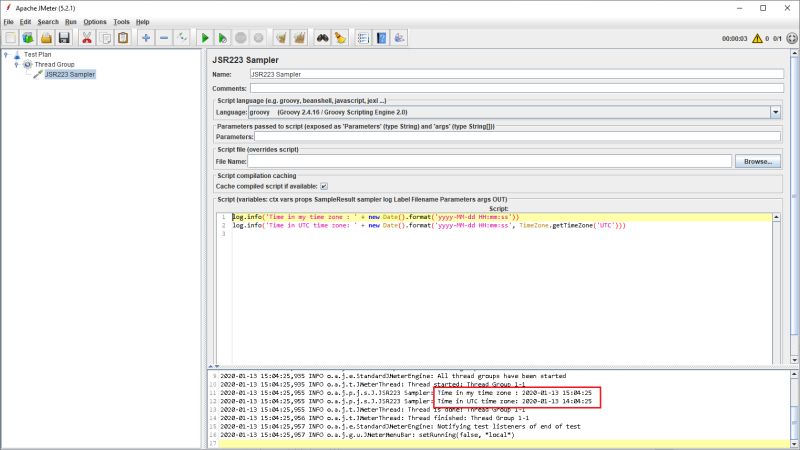This screenshot has height=450, width=800.
Task: Click the Browse... button
Action: (x=758, y=162)
